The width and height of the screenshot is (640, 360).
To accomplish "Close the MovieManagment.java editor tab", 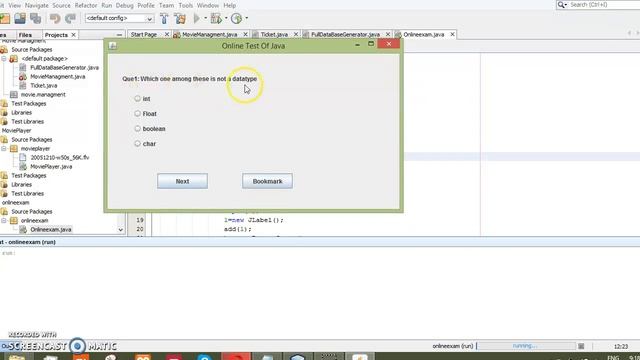I will point(245,35).
